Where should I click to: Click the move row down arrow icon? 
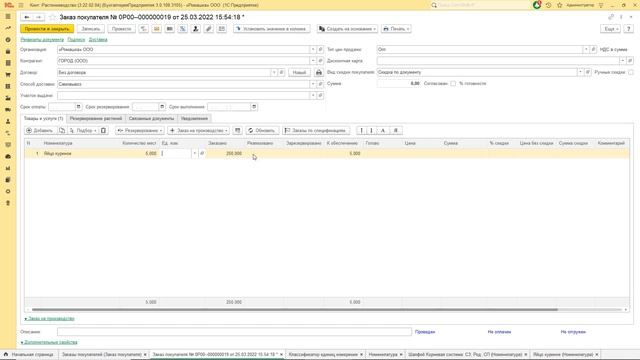pyautogui.click(x=371, y=131)
